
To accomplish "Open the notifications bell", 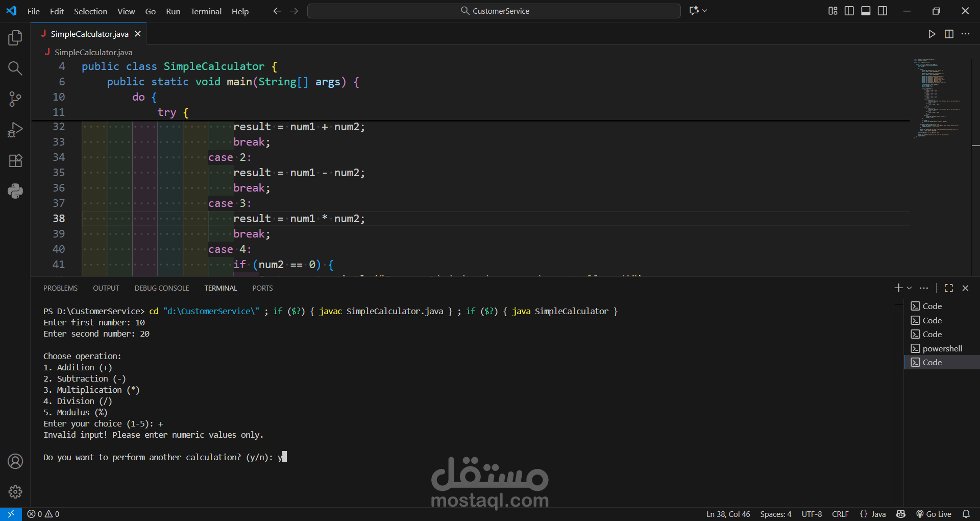I will point(966,514).
